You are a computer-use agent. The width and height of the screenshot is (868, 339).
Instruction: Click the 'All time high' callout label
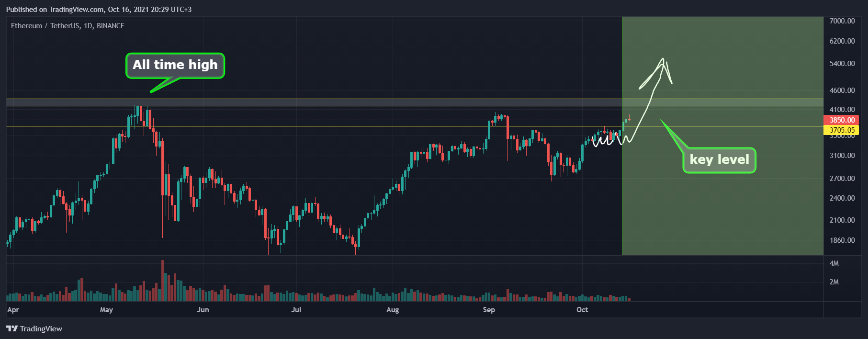coord(175,65)
